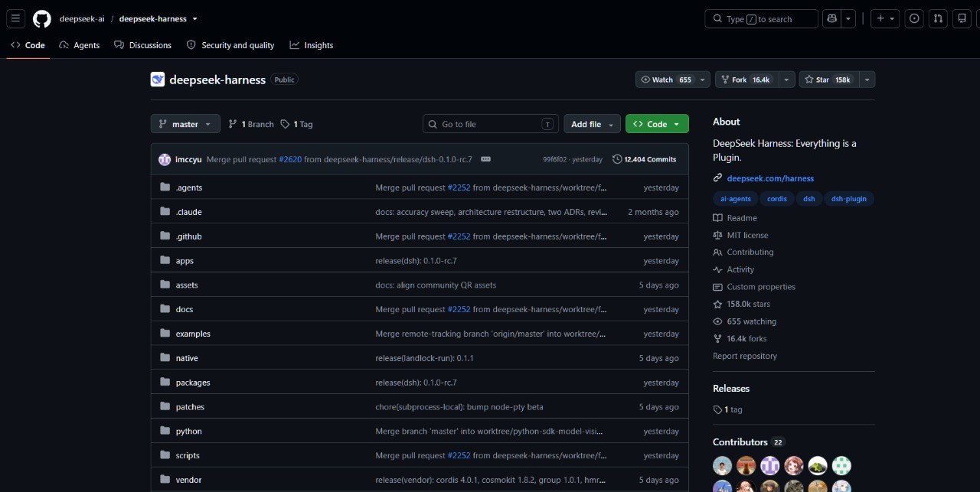The height and width of the screenshot is (492, 980).
Task: Open the .github folder
Action: [189, 236]
